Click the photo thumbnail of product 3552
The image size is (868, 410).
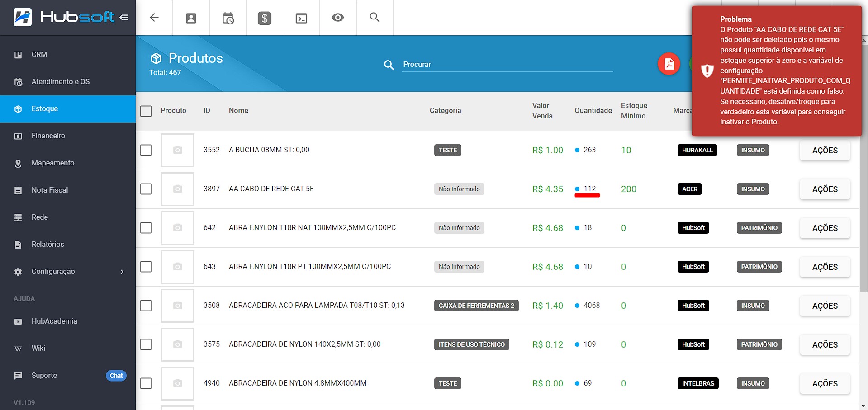click(x=177, y=150)
